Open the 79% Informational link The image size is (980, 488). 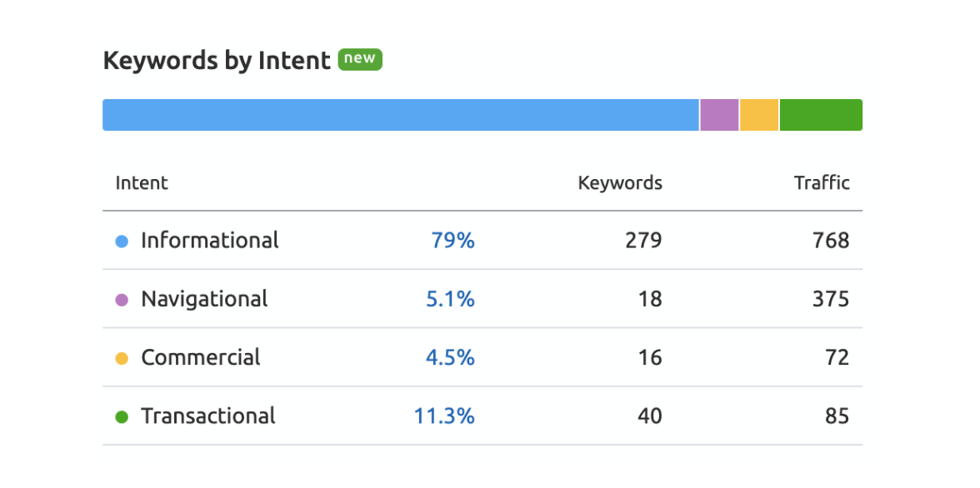point(452,241)
